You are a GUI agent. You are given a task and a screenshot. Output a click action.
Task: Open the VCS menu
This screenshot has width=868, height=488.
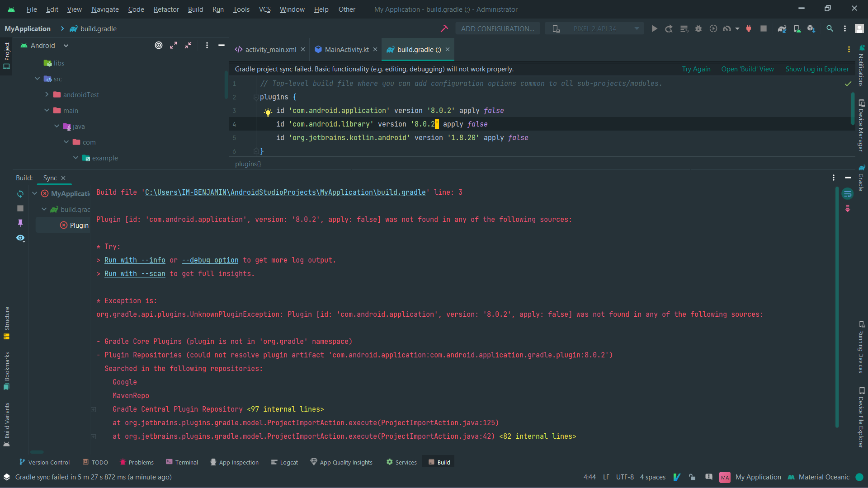(x=264, y=9)
